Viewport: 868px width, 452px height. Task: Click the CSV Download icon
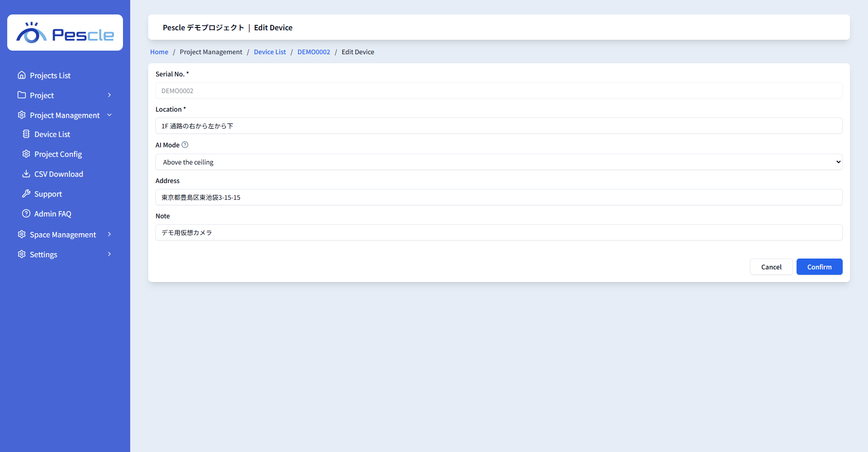coord(26,174)
